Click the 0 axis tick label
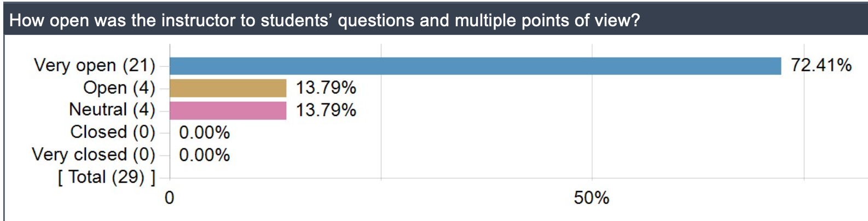This screenshot has height=221, width=868. pos(170,198)
